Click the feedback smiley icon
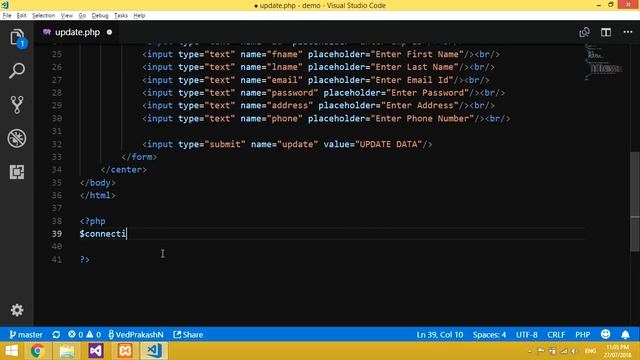Image resolution: width=640 pixels, height=360 pixels. 605,334
